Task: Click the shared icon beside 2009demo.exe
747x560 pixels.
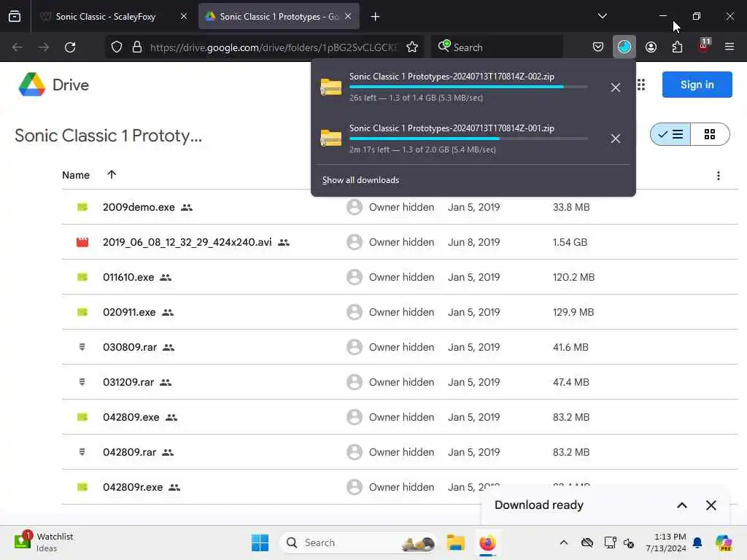Action: (187, 207)
